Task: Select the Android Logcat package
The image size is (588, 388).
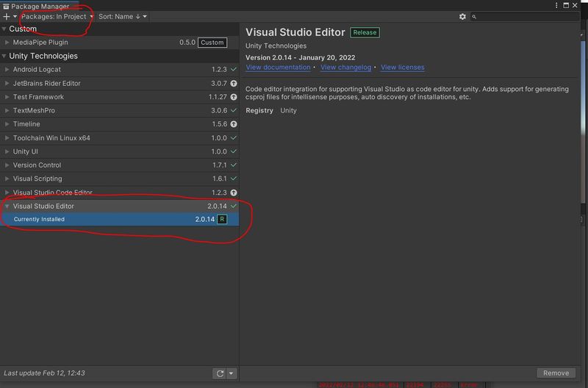Action: pos(120,69)
